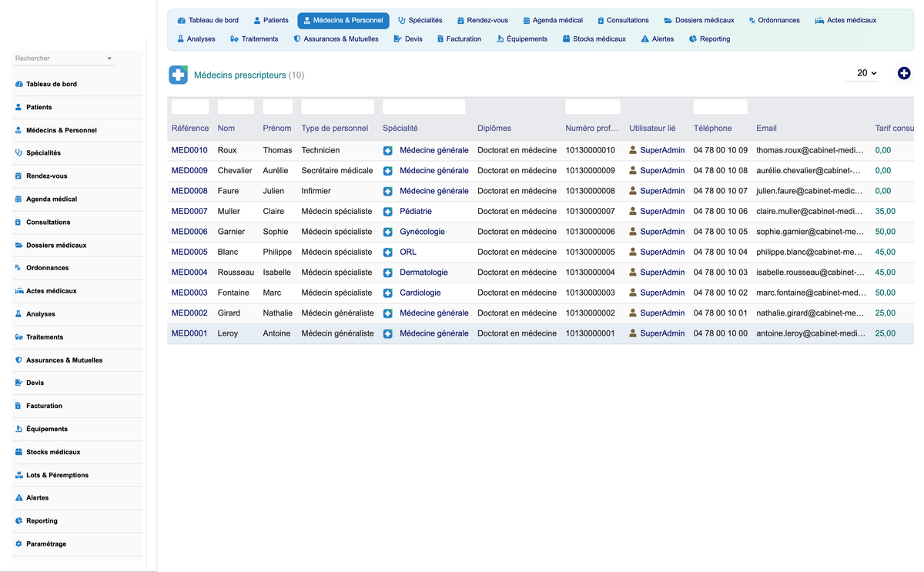
Task: Switch to the Patients top tab
Action: [271, 20]
